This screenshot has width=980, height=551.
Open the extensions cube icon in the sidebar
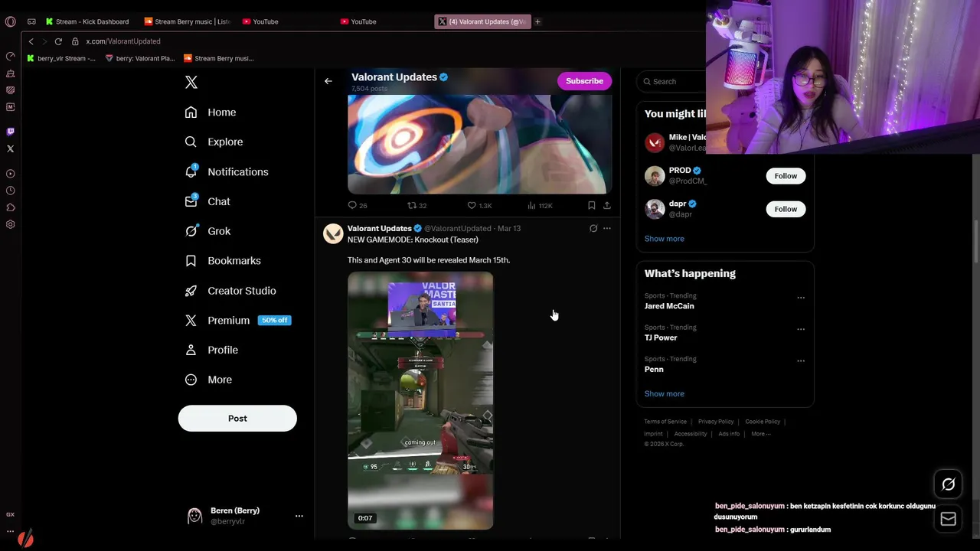10,207
